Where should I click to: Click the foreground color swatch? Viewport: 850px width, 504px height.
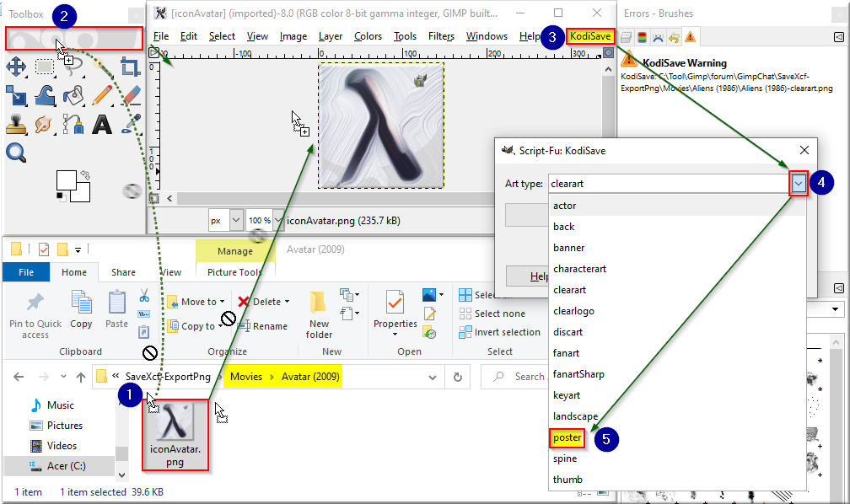(x=66, y=180)
